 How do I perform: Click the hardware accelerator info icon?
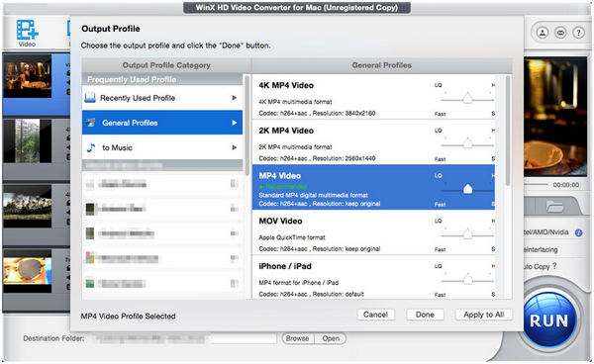click(x=578, y=232)
